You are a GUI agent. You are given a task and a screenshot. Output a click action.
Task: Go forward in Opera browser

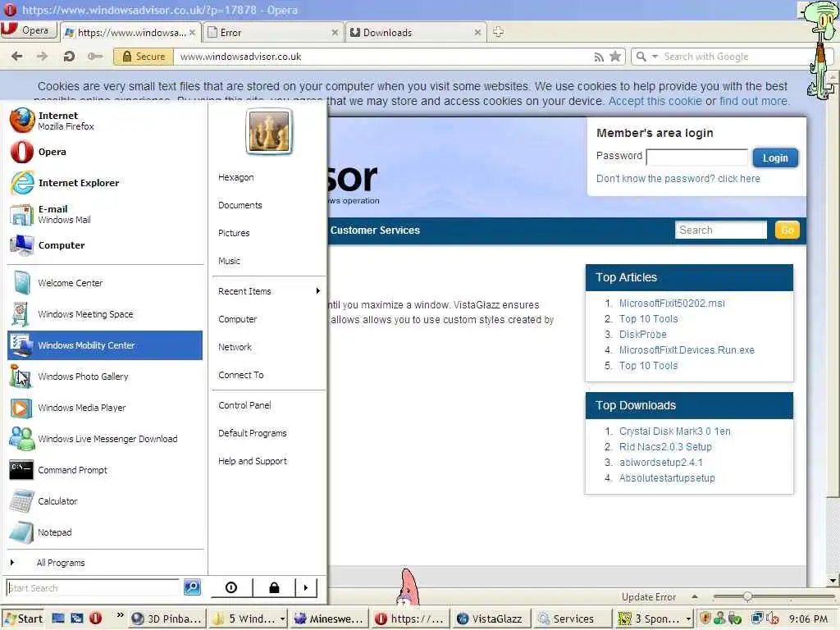point(43,57)
